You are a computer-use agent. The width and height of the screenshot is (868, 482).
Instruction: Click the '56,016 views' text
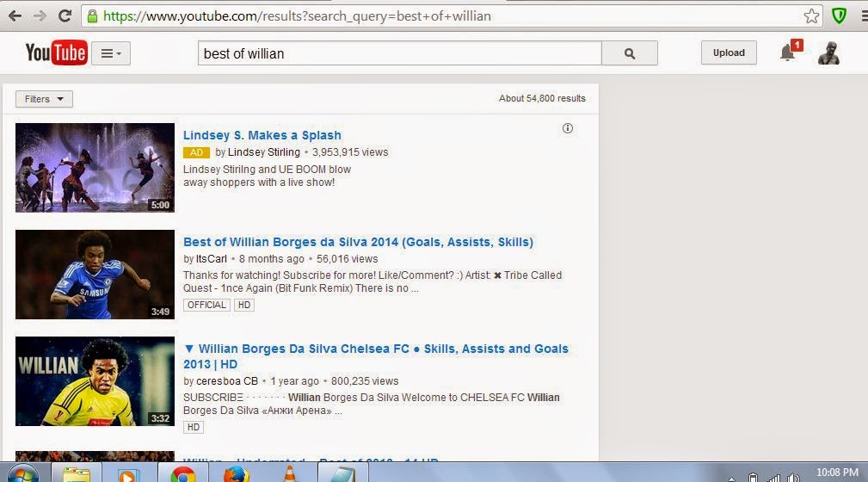tap(347, 259)
